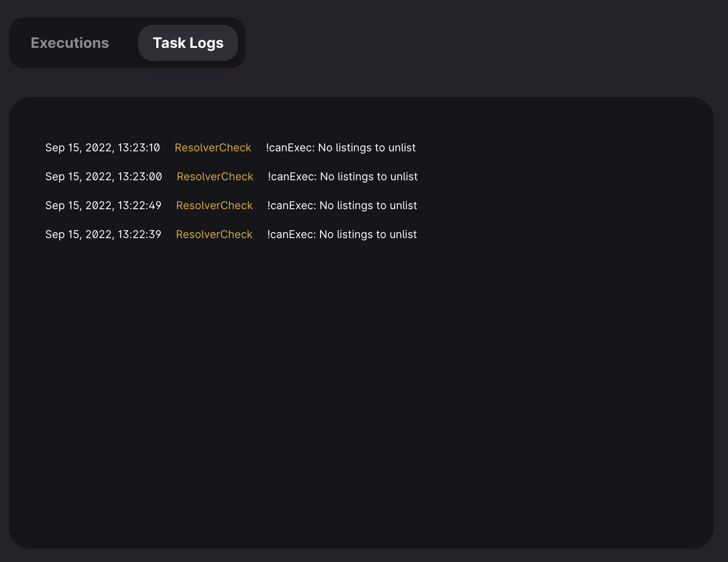
Task: Click the !canExec prefix in 13:22:49 row
Action: [x=291, y=206]
